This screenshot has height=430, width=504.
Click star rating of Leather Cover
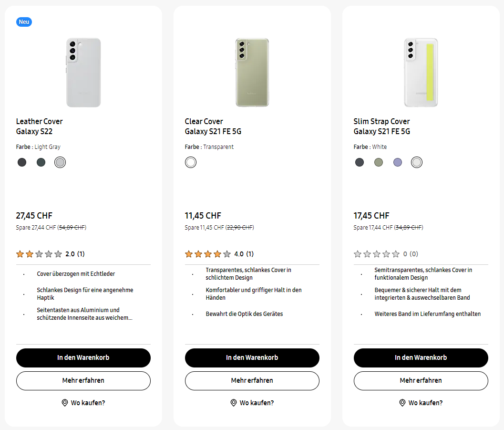[39, 254]
